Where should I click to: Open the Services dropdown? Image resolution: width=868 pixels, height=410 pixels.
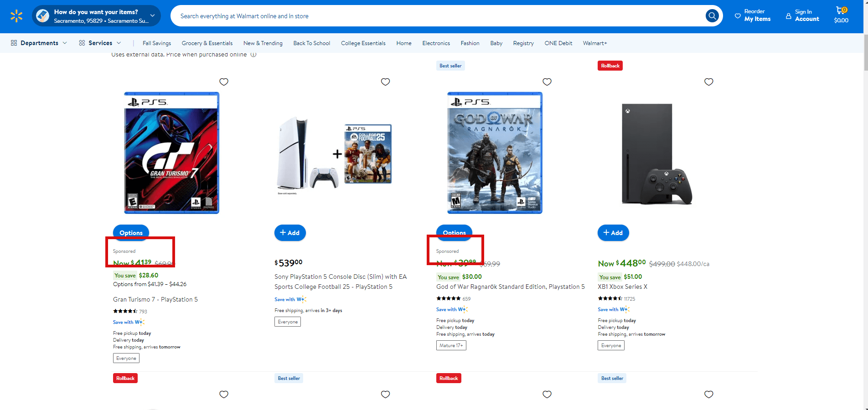click(100, 43)
